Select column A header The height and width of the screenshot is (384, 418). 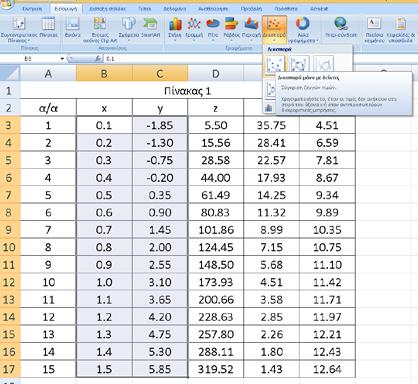[x=48, y=73]
